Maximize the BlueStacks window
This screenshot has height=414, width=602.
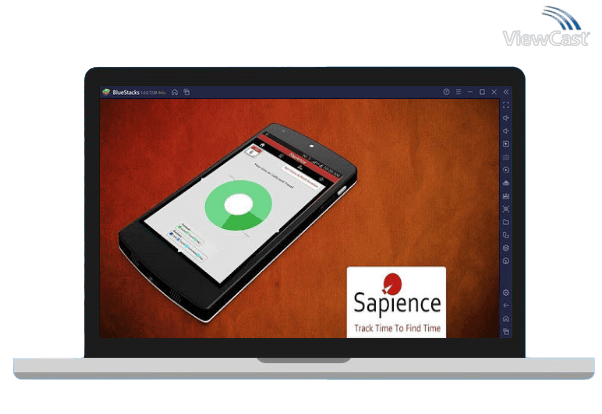(x=482, y=92)
